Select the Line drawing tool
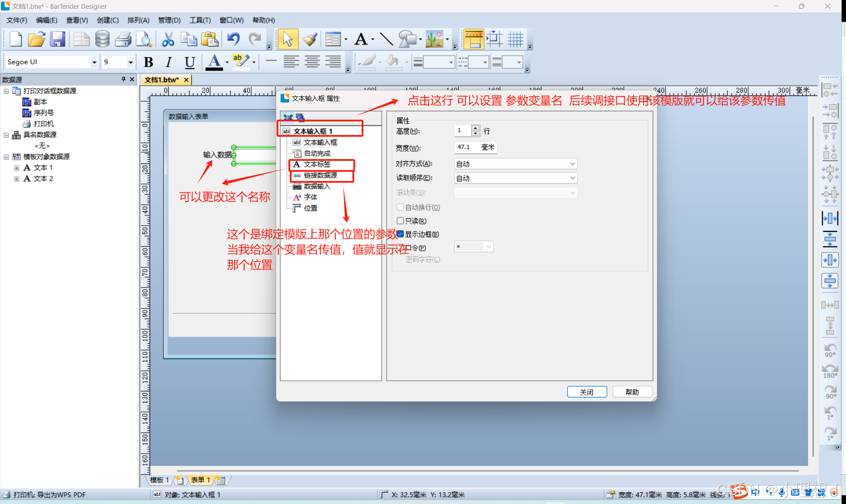 pos(386,39)
